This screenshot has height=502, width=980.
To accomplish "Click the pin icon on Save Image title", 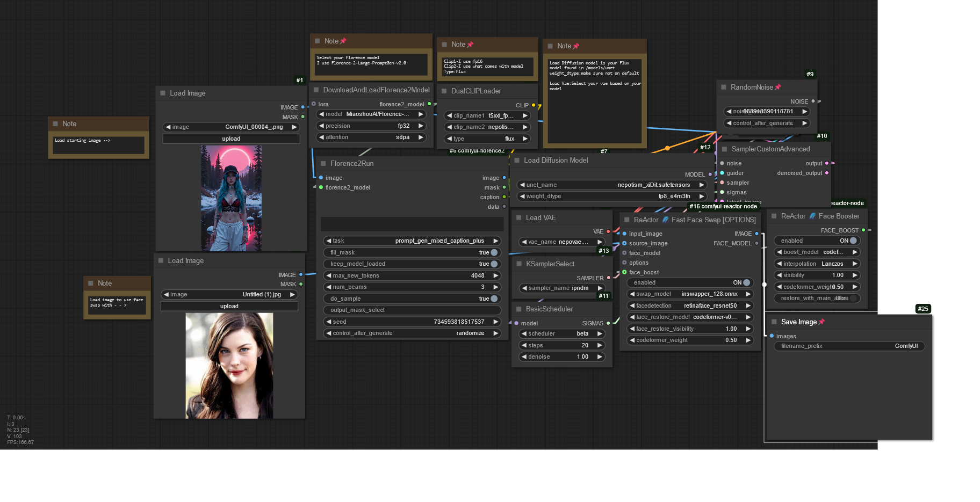I will pyautogui.click(x=821, y=322).
